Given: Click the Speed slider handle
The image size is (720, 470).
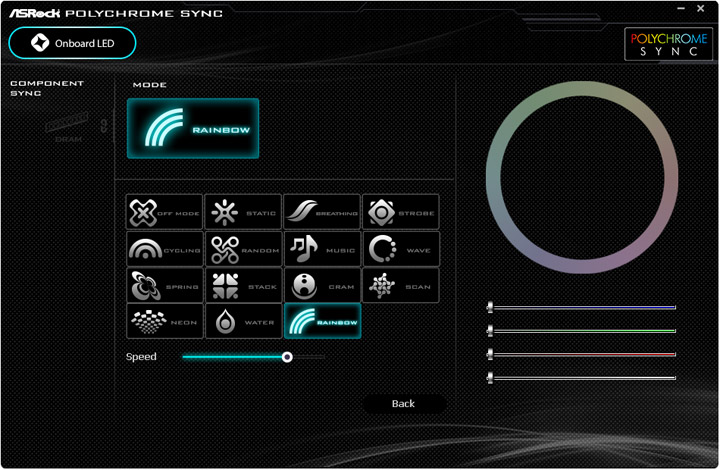Looking at the screenshot, I should click(x=287, y=357).
